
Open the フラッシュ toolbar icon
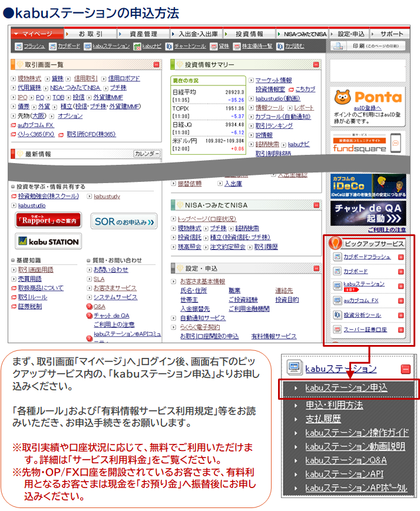[x=19, y=47]
